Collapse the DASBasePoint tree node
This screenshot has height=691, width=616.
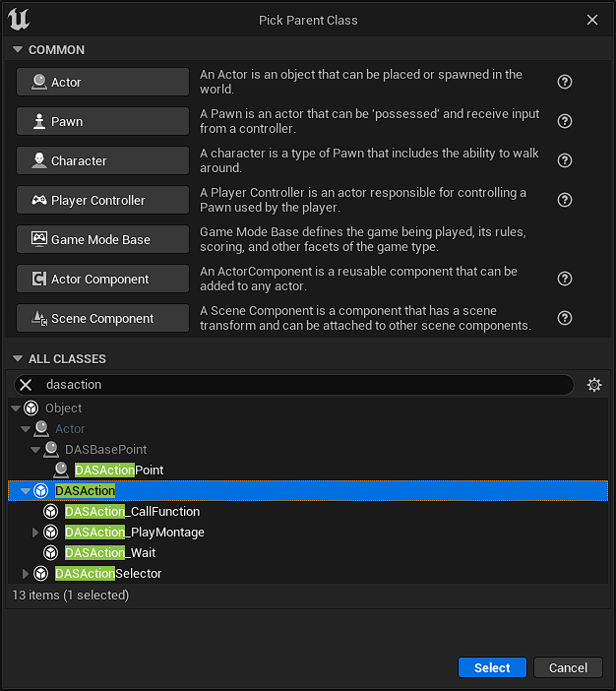pyautogui.click(x=35, y=450)
